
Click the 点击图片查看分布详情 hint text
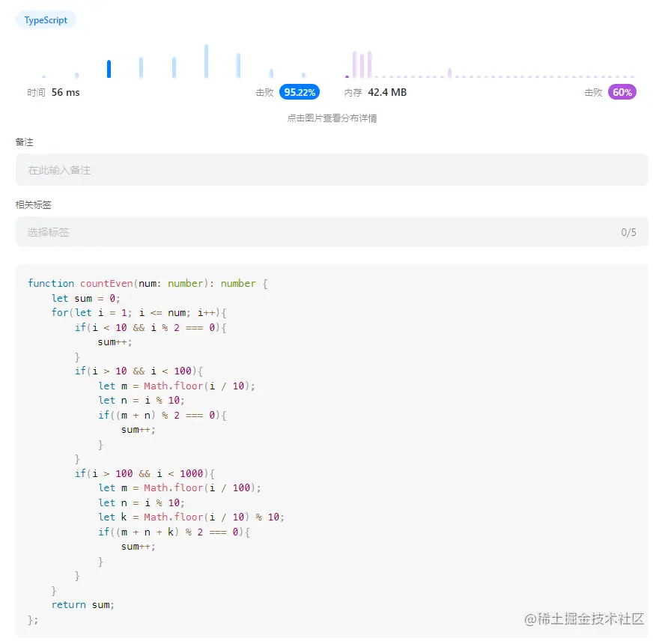click(332, 118)
